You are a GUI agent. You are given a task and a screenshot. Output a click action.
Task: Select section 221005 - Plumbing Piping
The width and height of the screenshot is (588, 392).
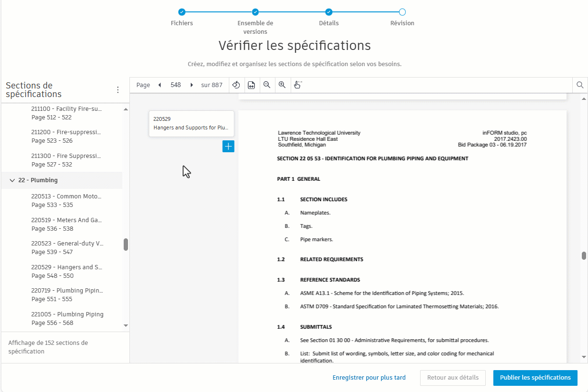pyautogui.click(x=67, y=318)
